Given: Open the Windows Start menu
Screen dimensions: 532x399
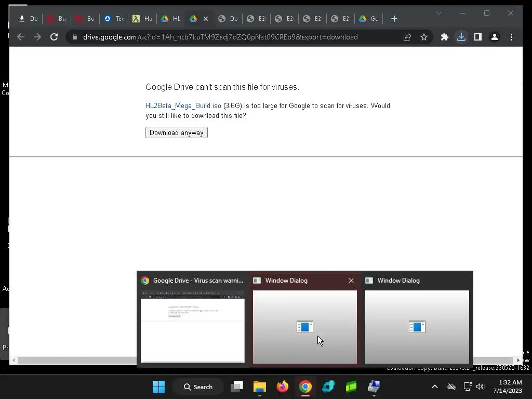Looking at the screenshot, I should tap(158, 387).
